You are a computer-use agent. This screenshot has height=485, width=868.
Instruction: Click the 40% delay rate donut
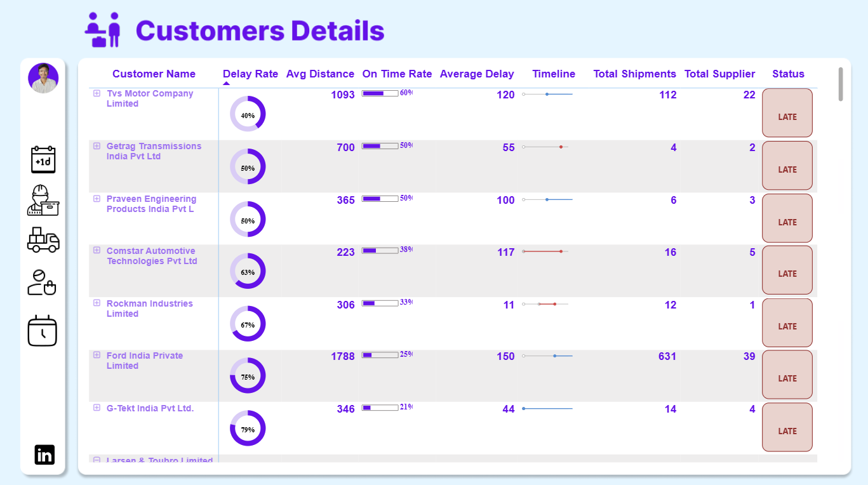(x=248, y=114)
